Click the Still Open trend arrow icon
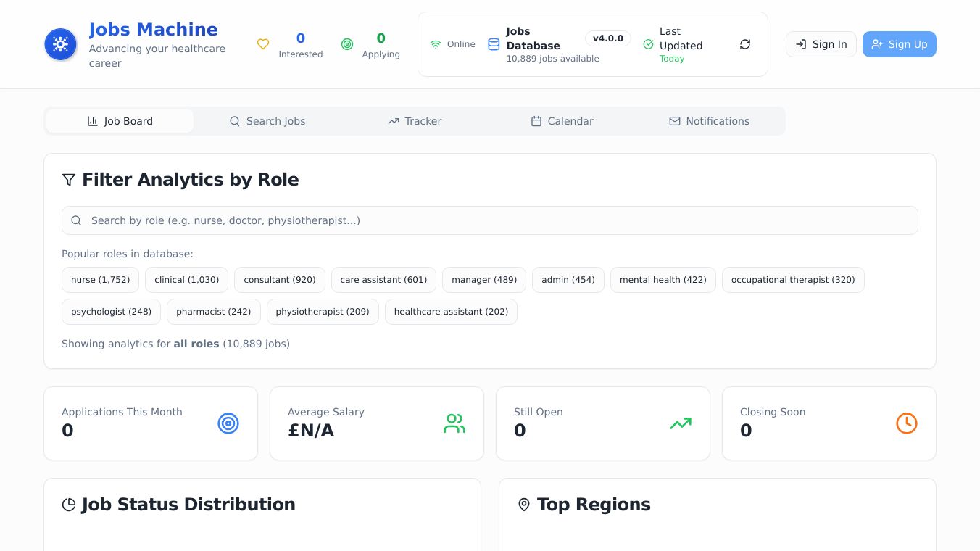The width and height of the screenshot is (980, 551). coord(681,423)
